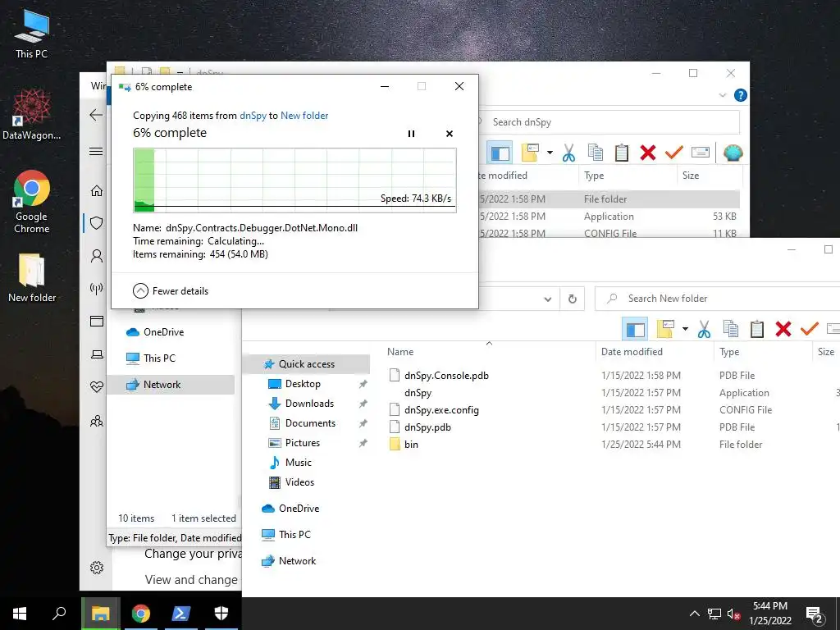Click the shell globe icon in dnSpy toolbar
Image resolution: width=840 pixels, height=630 pixels.
coord(733,153)
